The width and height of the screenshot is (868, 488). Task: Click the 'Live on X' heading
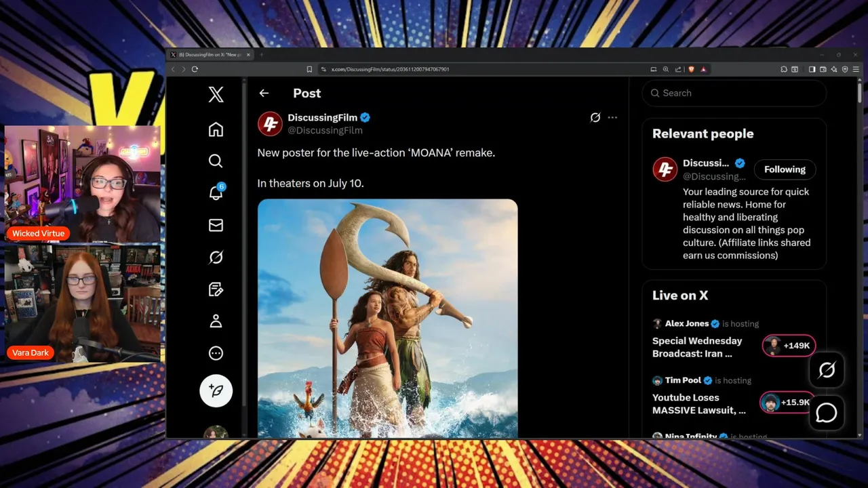coord(680,295)
